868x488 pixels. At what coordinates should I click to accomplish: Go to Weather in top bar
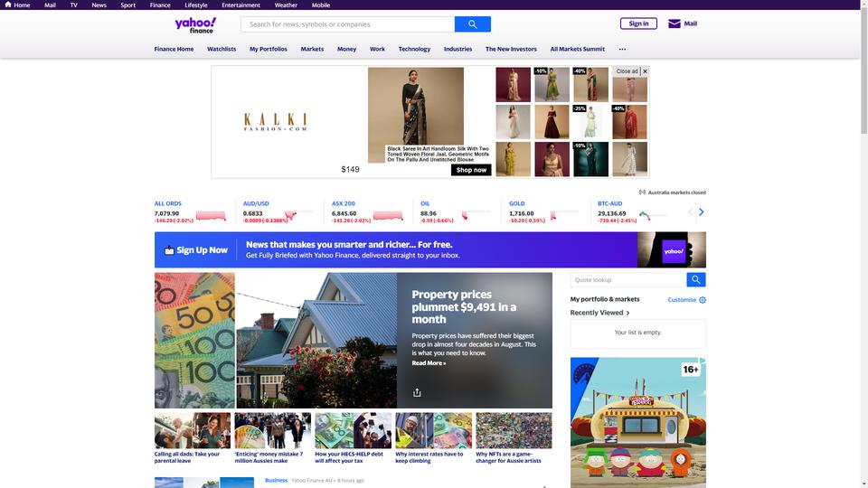[286, 5]
